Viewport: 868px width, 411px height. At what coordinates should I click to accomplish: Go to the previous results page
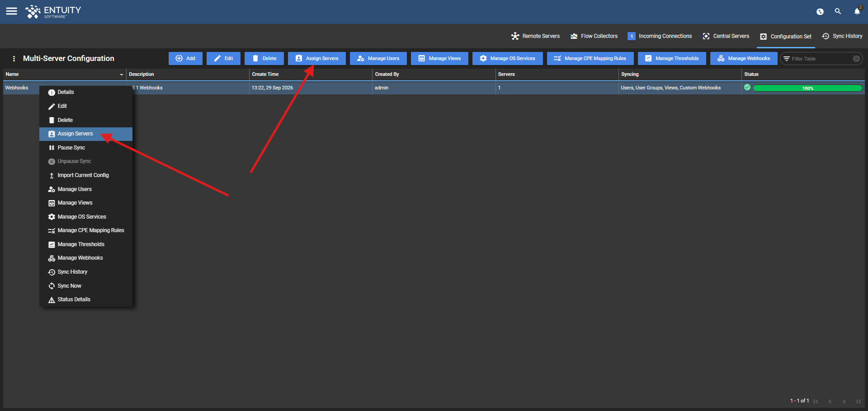tap(830, 402)
